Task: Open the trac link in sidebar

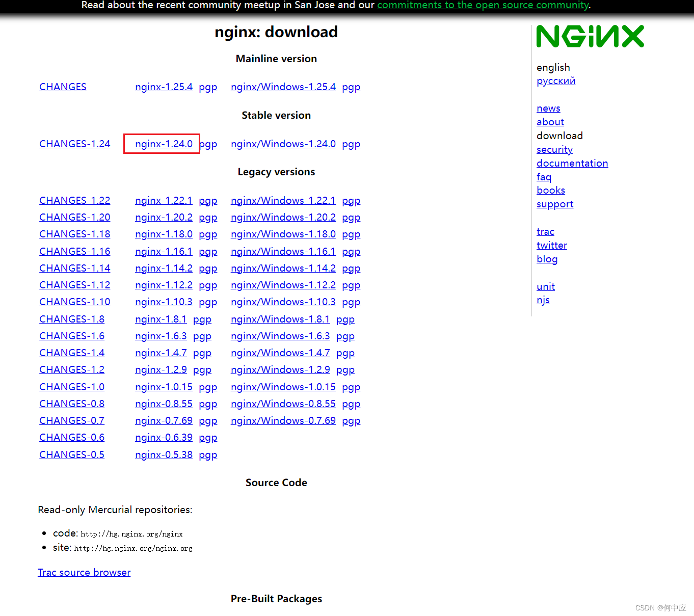Action: click(545, 232)
